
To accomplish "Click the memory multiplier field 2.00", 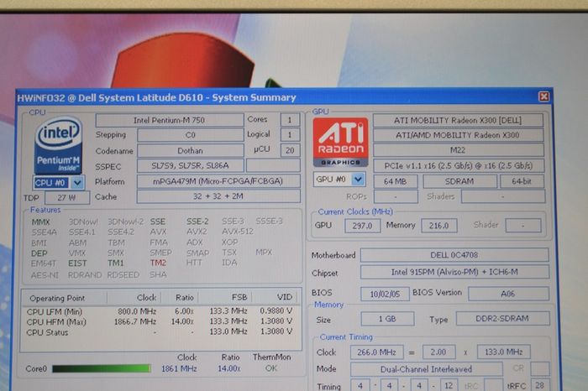I will click(438, 352).
